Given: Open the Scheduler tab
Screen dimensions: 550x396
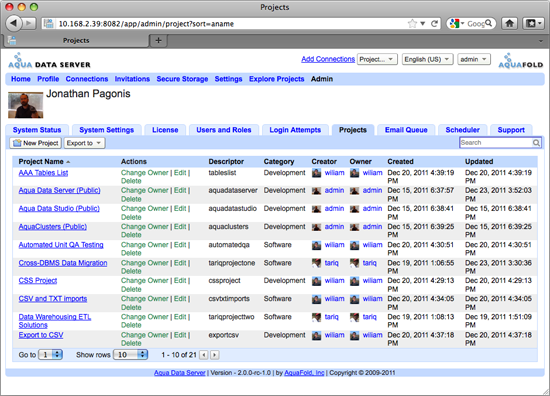Looking at the screenshot, I should tap(462, 130).
